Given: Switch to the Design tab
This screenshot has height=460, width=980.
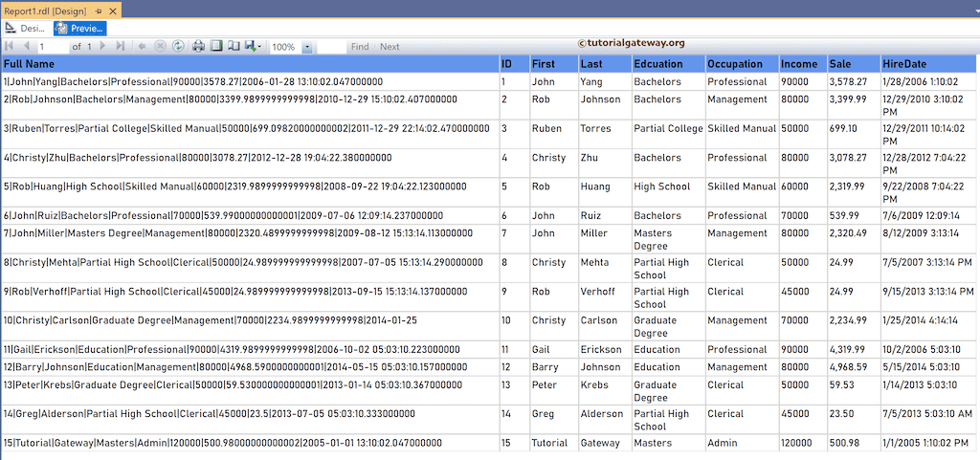Looking at the screenshot, I should click(26, 28).
